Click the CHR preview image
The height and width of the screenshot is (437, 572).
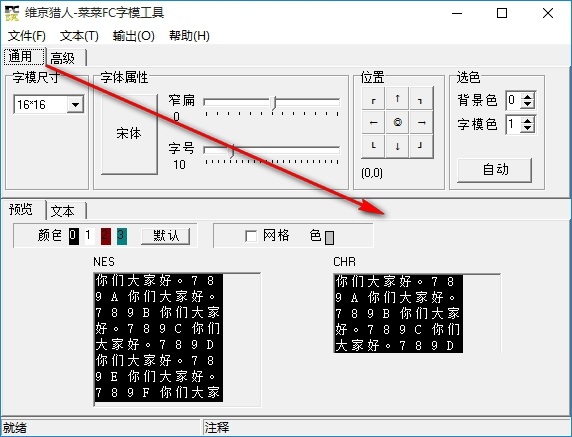[399, 314]
